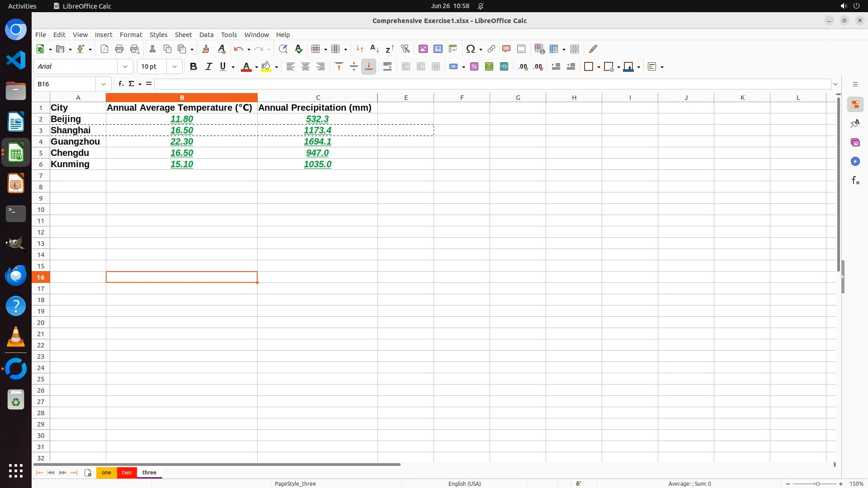Toggle Wrap Text button
This screenshot has width=868, height=488.
(387, 67)
